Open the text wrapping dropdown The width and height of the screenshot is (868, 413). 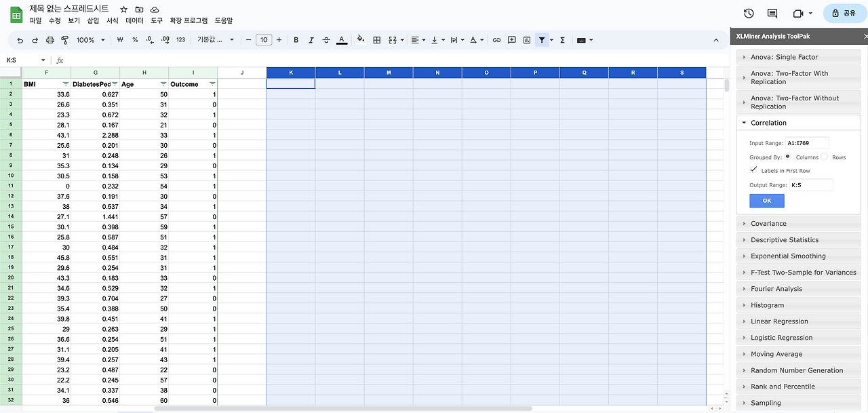click(x=456, y=40)
